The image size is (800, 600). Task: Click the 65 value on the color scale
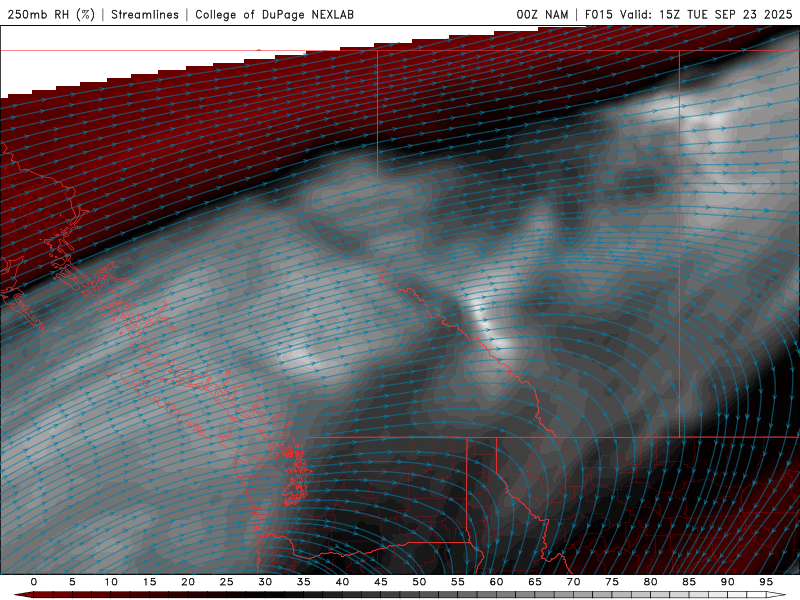click(535, 582)
